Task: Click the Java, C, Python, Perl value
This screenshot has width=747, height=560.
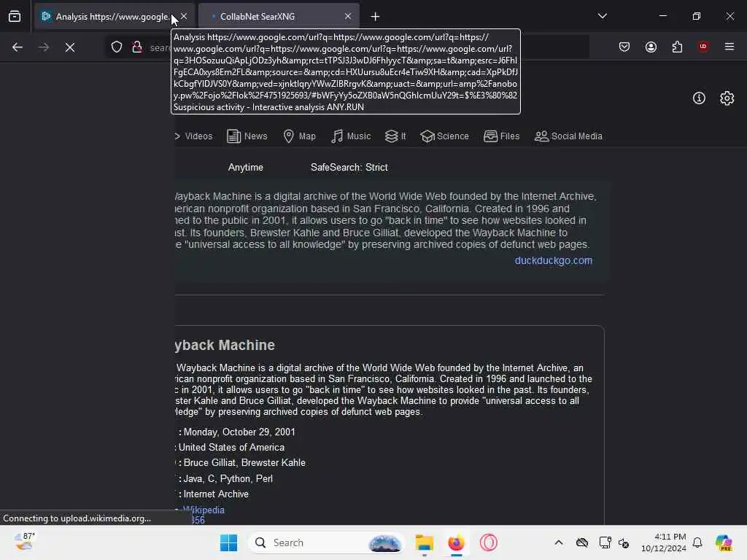Action: point(228,478)
